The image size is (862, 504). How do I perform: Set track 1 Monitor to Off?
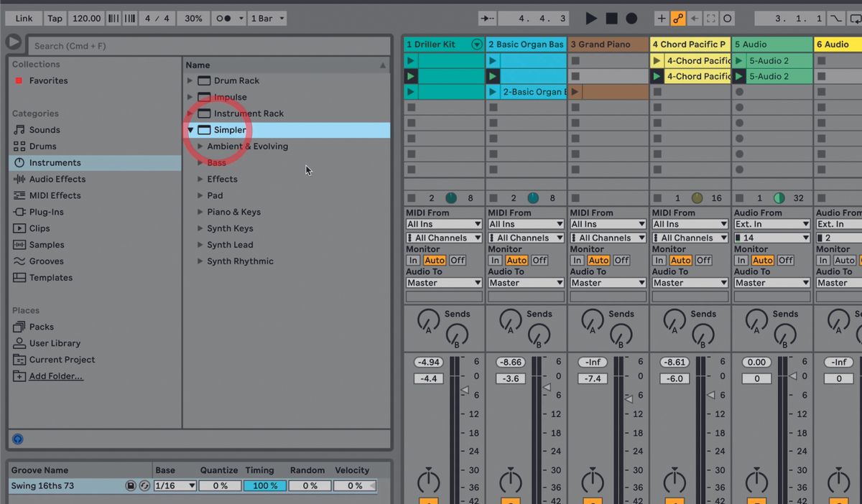pyautogui.click(x=458, y=261)
